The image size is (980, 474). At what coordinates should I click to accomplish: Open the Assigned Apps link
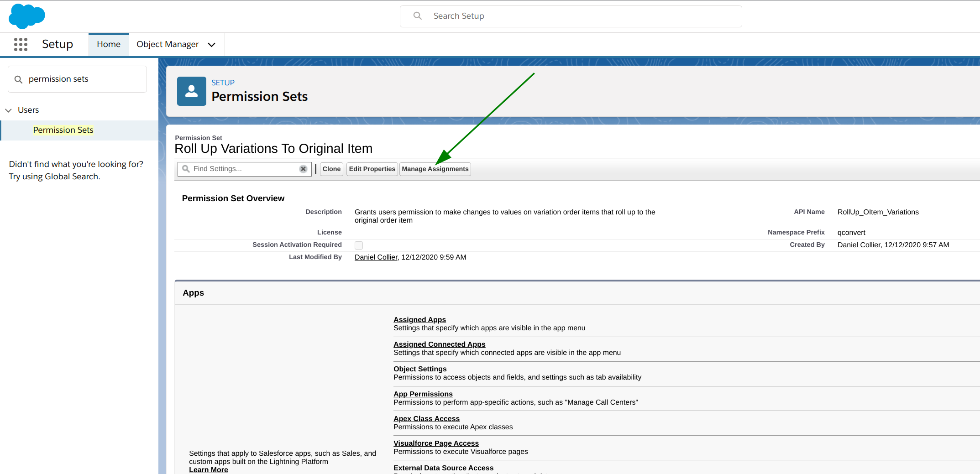coord(419,320)
